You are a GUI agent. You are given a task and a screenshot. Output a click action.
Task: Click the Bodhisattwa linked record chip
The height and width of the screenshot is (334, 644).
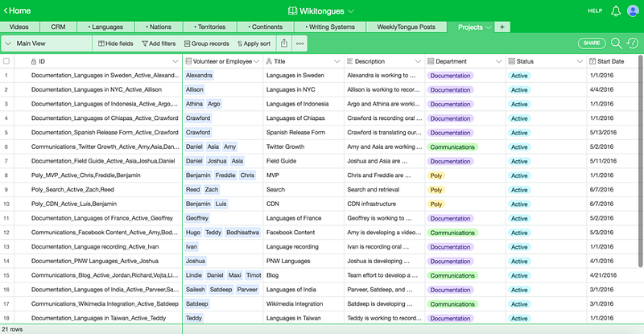coord(243,233)
